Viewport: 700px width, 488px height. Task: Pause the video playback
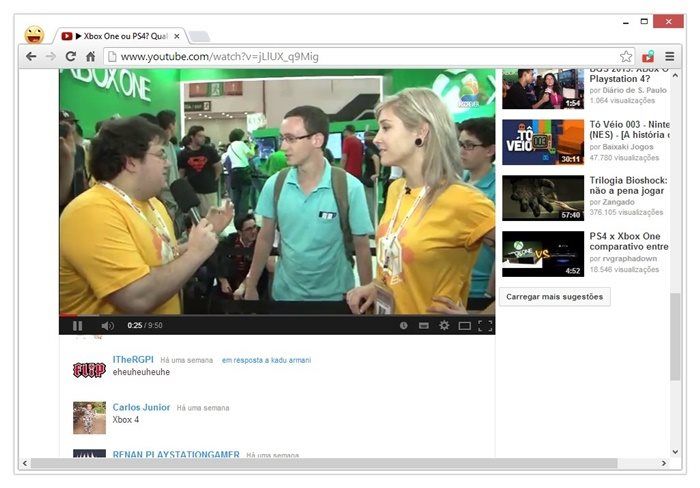point(77,326)
